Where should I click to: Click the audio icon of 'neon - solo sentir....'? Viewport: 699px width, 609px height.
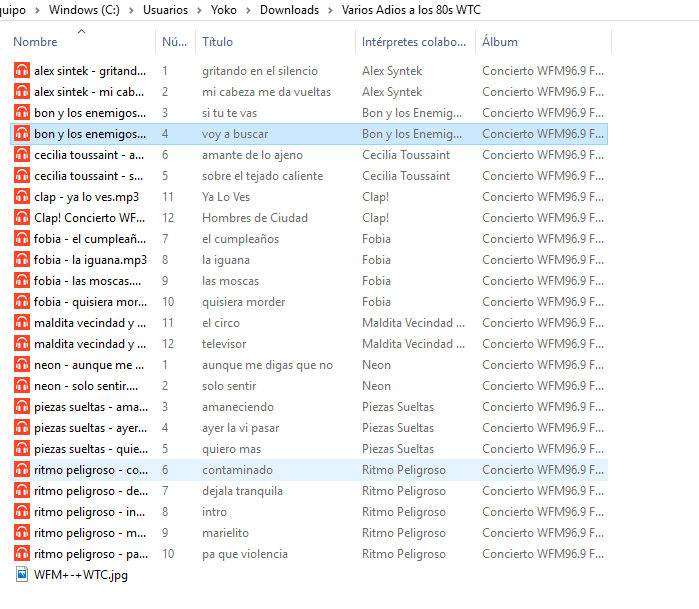[x=22, y=386]
